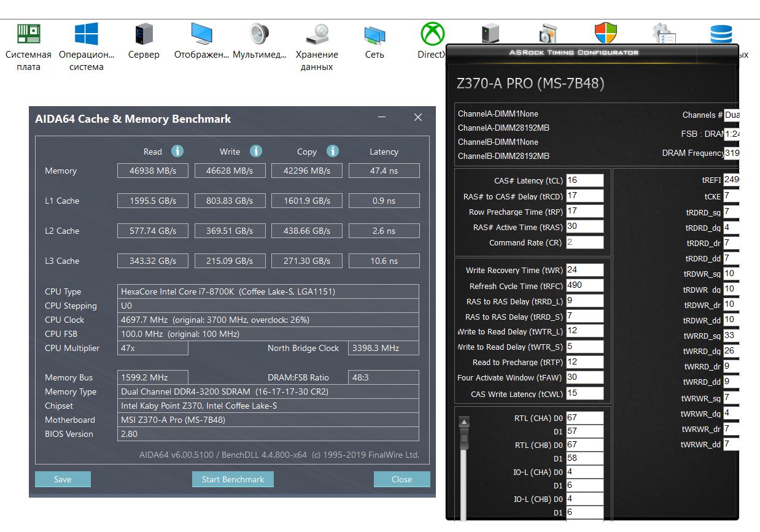Click the Refresh Cycle Time (tRFC) field

click(x=584, y=285)
